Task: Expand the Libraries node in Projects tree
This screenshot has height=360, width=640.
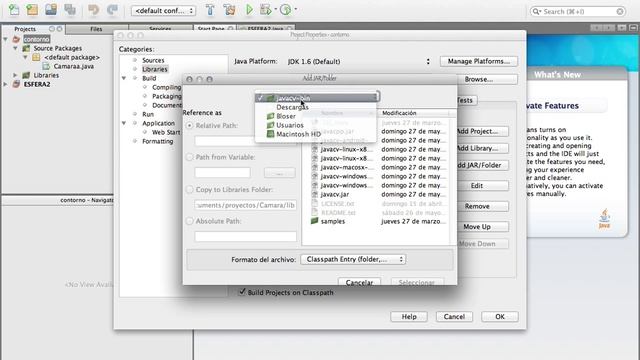Action: [x=16, y=75]
